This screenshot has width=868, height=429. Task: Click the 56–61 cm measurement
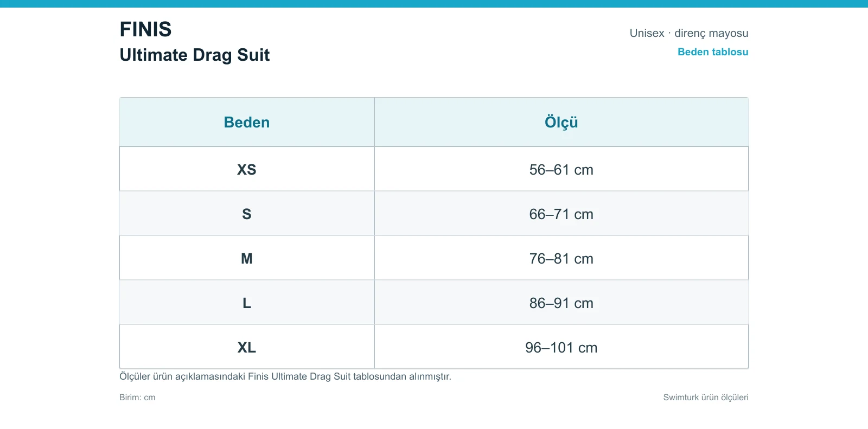[561, 170]
